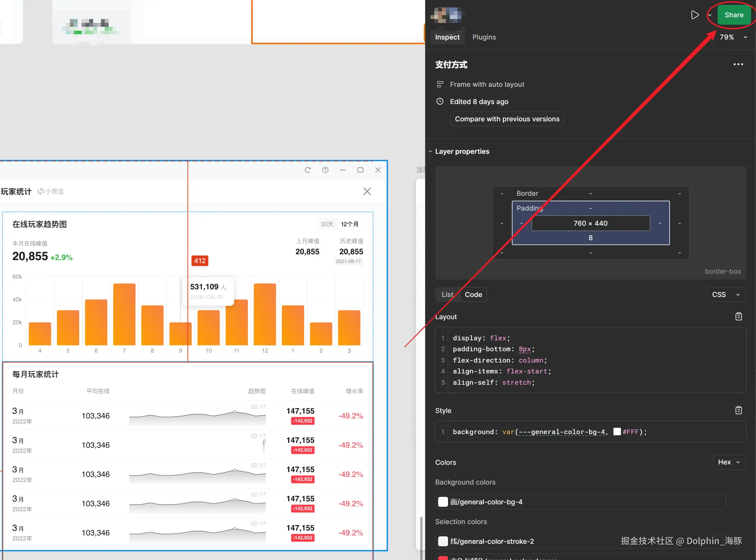The image size is (756, 560).
Task: Click the Edited 8 days ago clock icon
Action: point(440,102)
